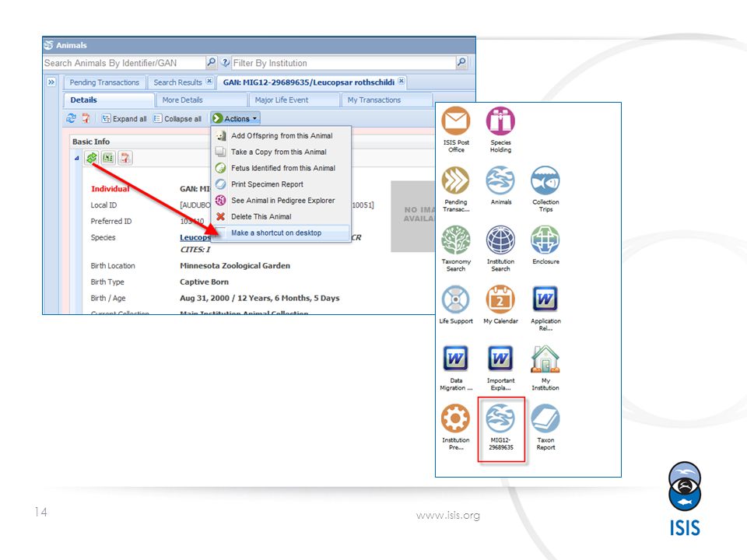Open the More Details tab

pyautogui.click(x=202, y=100)
